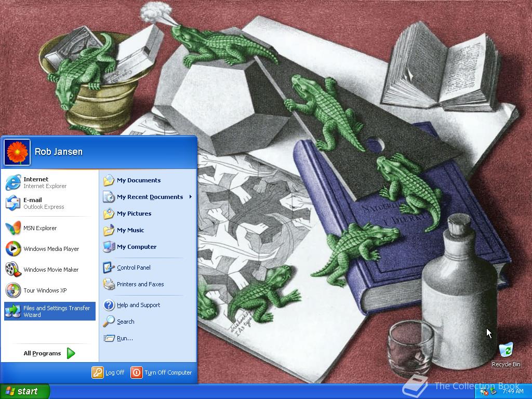The width and height of the screenshot is (532, 399).
Task: Expand the All Programs green arrow
Action: [71, 353]
